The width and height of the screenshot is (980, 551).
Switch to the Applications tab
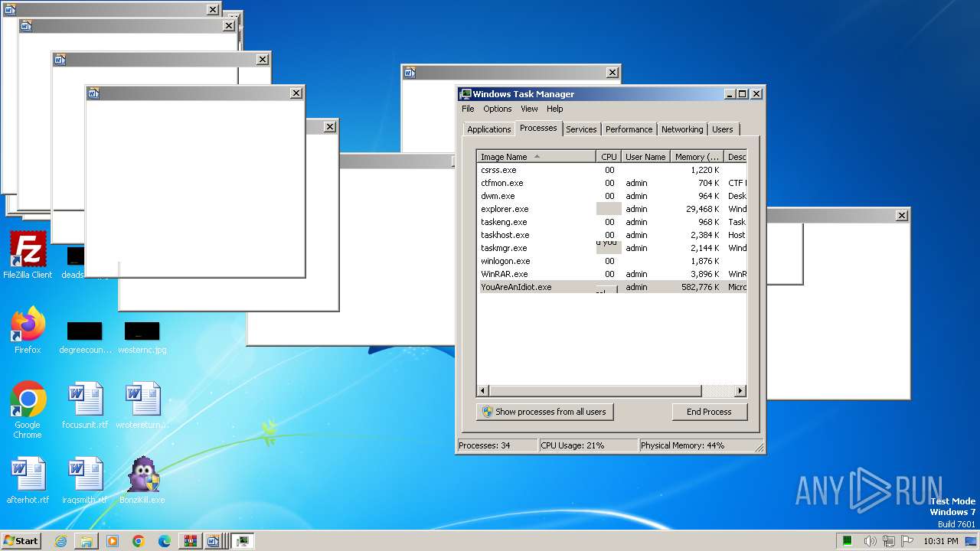click(488, 129)
